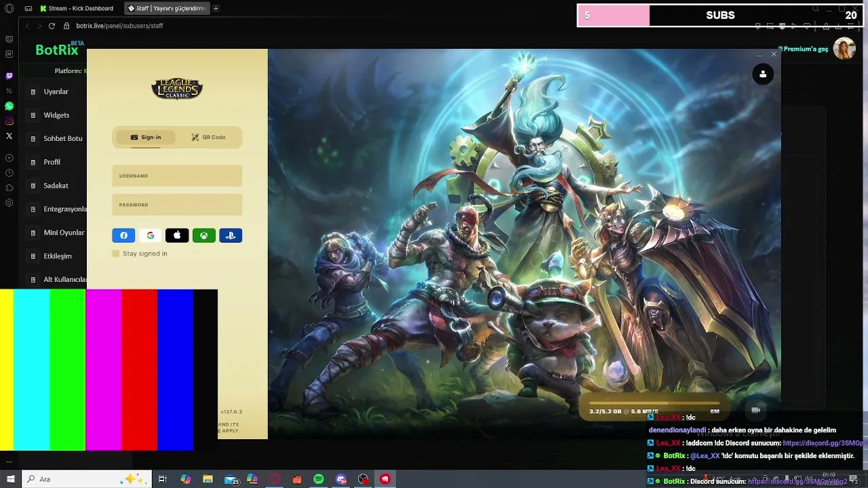Viewport: 868px width, 488px height.
Task: Open Mail app on the taskbar
Action: [x=231, y=479]
